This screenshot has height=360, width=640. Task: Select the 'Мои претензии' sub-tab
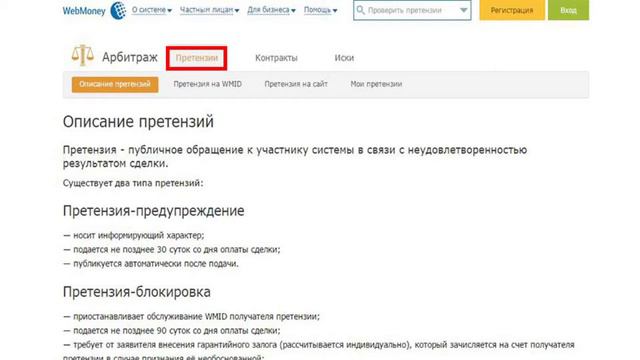coord(376,84)
